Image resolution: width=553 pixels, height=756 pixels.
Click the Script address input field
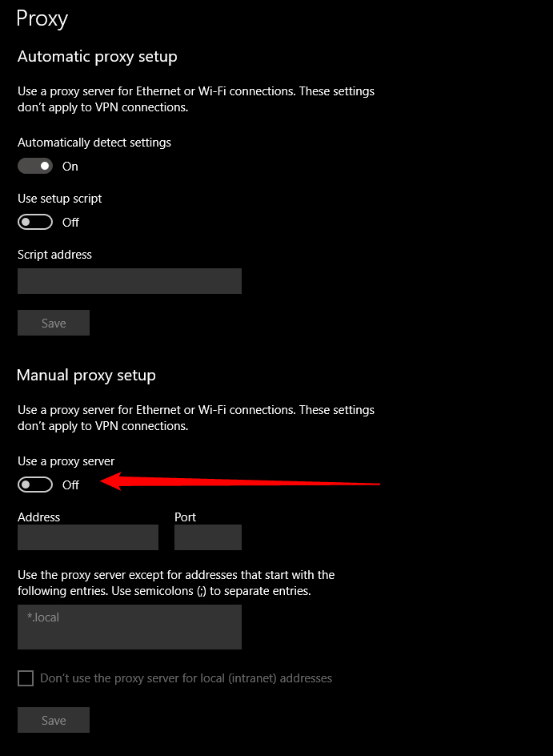[x=129, y=281]
